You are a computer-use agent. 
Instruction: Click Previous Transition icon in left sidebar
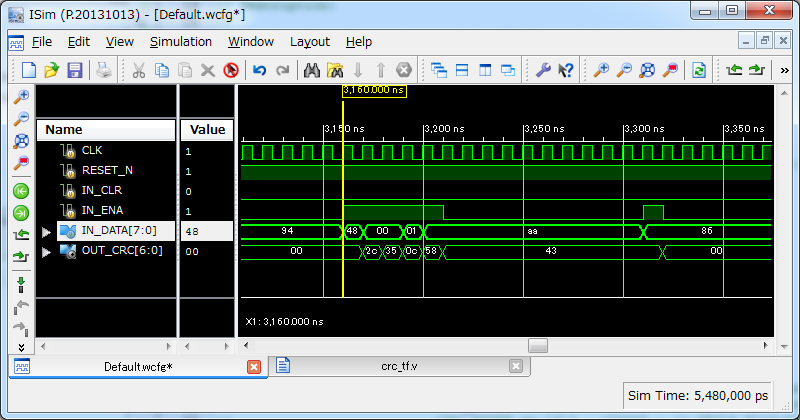pos(21,235)
